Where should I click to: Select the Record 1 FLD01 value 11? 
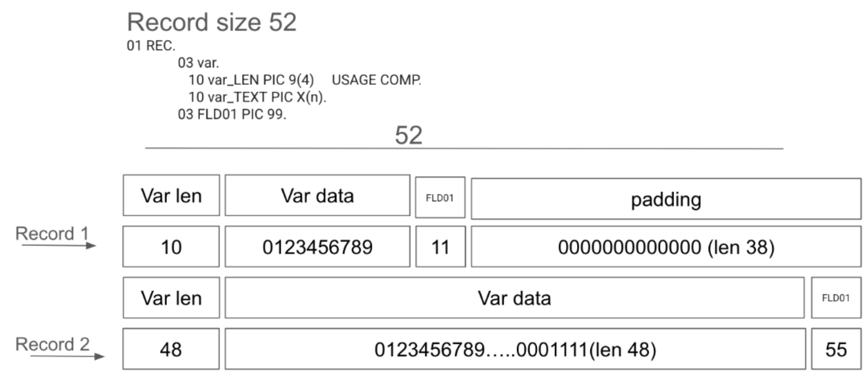[441, 247]
